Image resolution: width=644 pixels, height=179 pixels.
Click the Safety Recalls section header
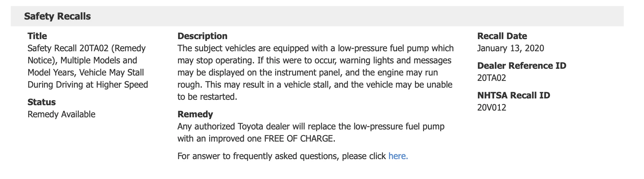point(57,16)
